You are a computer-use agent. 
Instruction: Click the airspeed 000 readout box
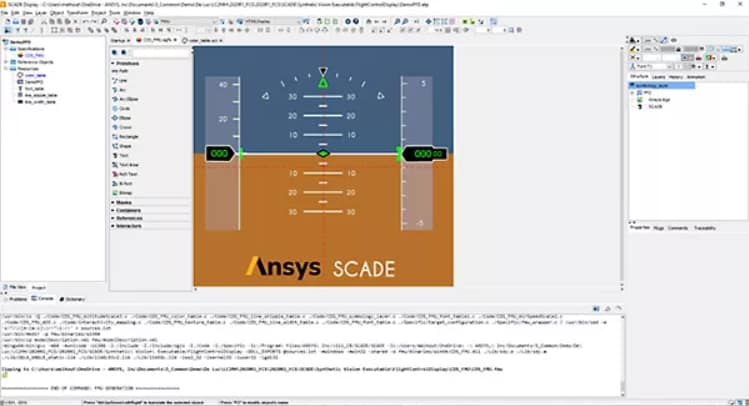click(x=220, y=154)
